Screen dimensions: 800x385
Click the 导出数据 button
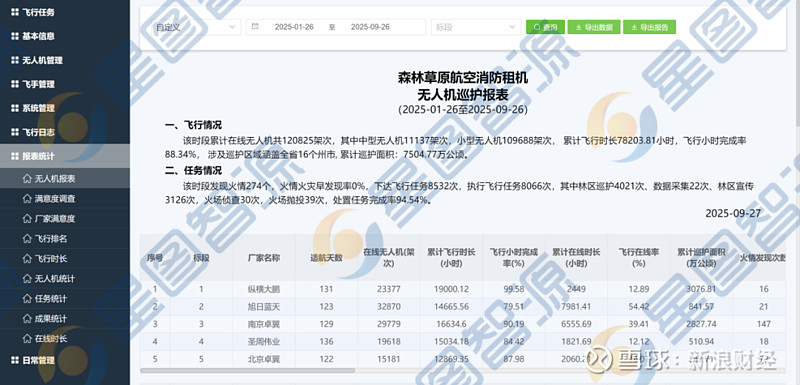(594, 27)
